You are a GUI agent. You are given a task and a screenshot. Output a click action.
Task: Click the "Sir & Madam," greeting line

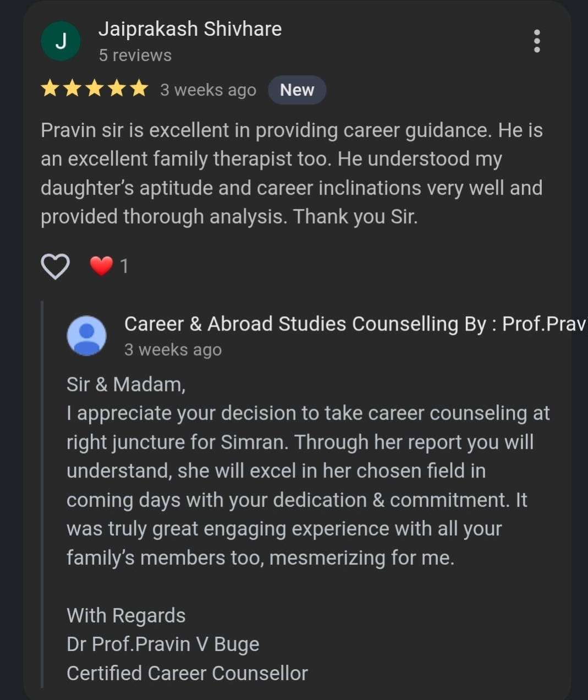[x=126, y=384]
